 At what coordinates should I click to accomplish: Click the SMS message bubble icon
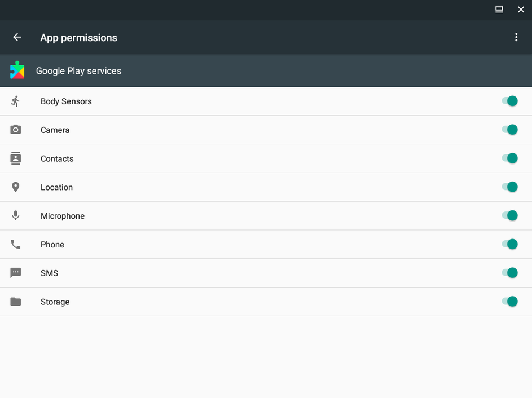pyautogui.click(x=16, y=273)
